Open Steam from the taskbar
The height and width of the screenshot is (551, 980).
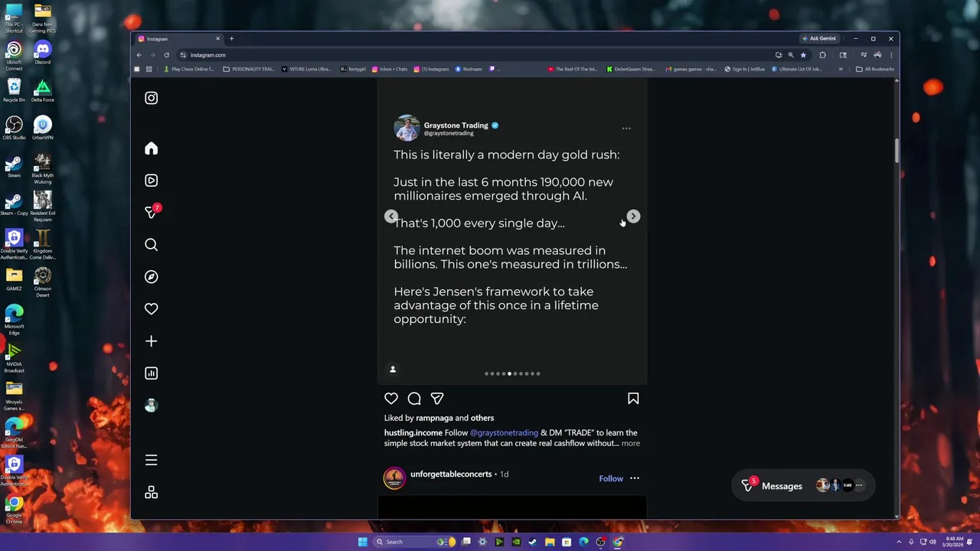coord(533,542)
